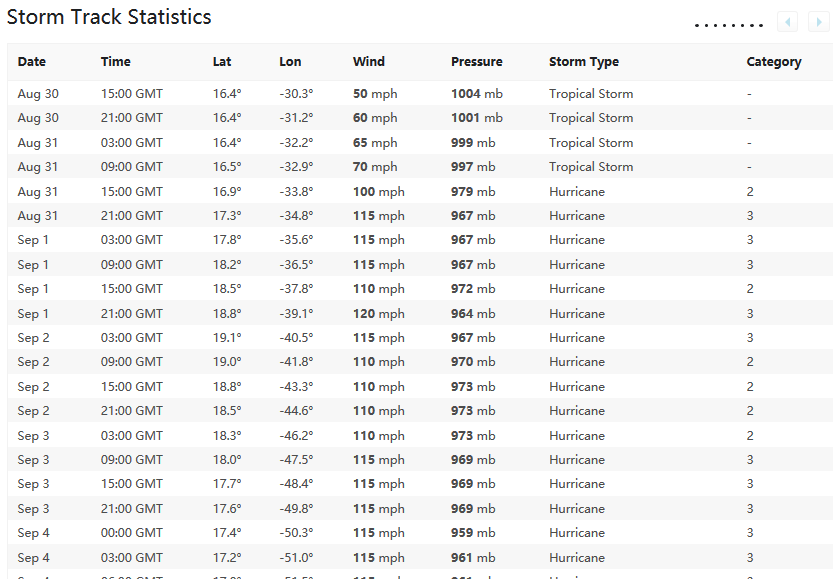The image size is (833, 579).
Task: Select the Storm Track Statistics heading
Action: pyautogui.click(x=109, y=17)
